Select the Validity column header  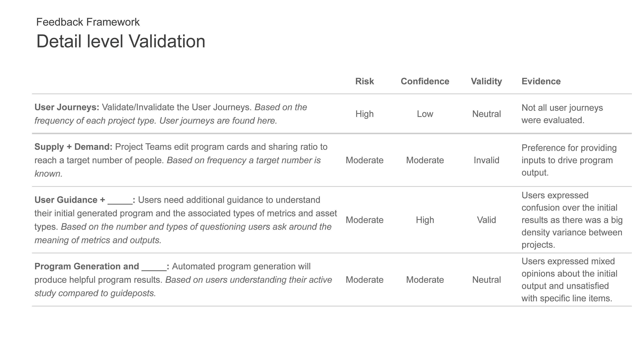coord(486,81)
